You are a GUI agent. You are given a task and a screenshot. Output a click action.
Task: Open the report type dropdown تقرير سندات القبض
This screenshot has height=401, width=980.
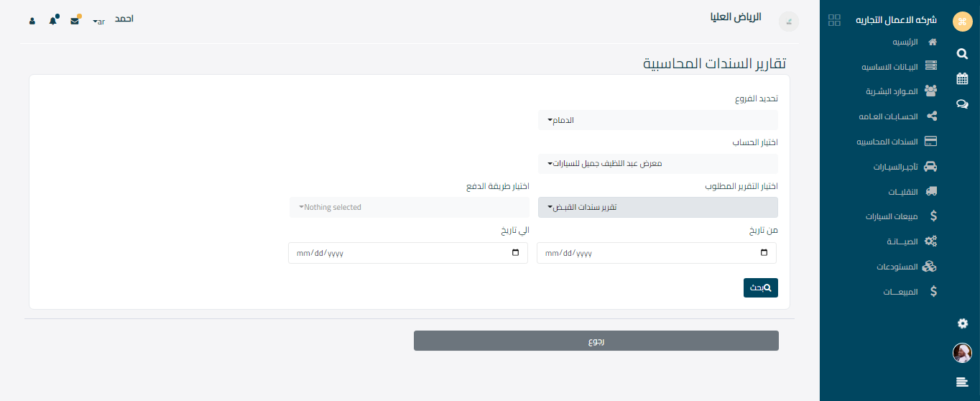pyautogui.click(x=657, y=207)
